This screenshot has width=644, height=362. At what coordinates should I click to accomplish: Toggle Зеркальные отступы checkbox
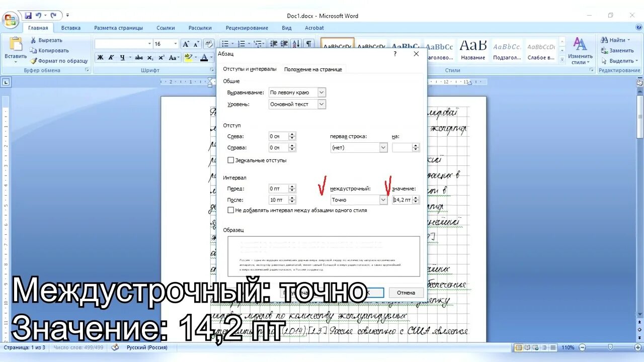(231, 160)
